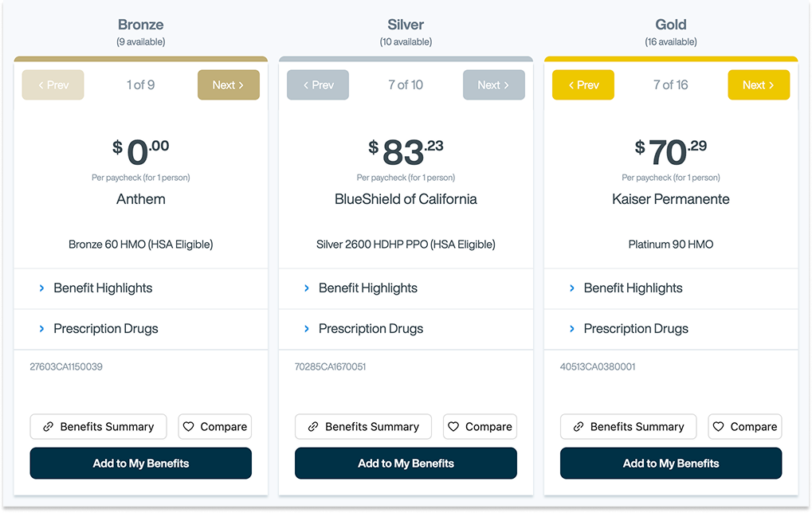The image size is (812, 513).
Task: Show Prescription Drugs for Kaiser Permanente plan
Action: 636,329
